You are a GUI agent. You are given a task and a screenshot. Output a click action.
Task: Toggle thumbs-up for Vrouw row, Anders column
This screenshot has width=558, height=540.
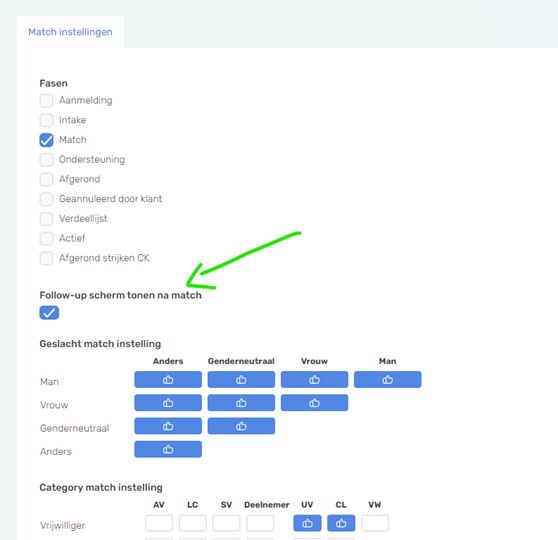(168, 403)
